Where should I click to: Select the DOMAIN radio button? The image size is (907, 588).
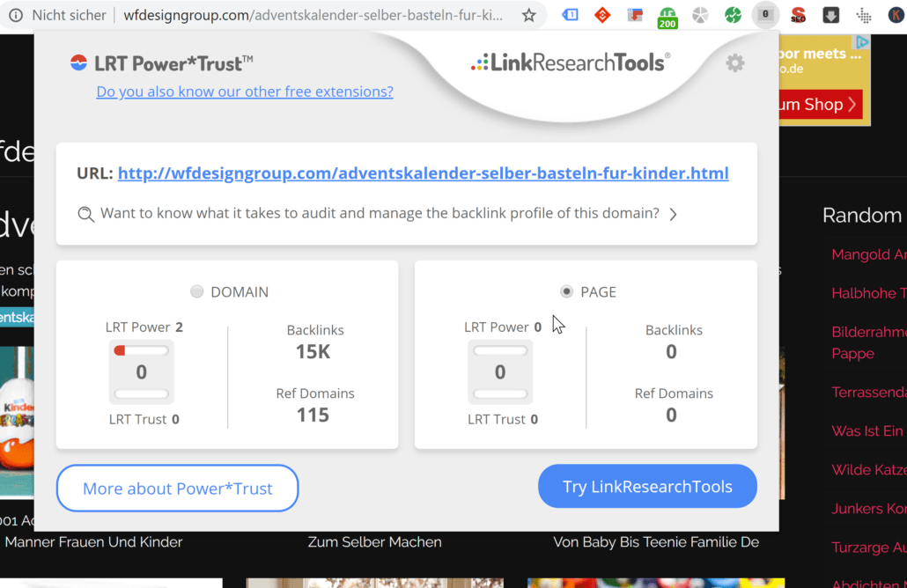(x=196, y=291)
